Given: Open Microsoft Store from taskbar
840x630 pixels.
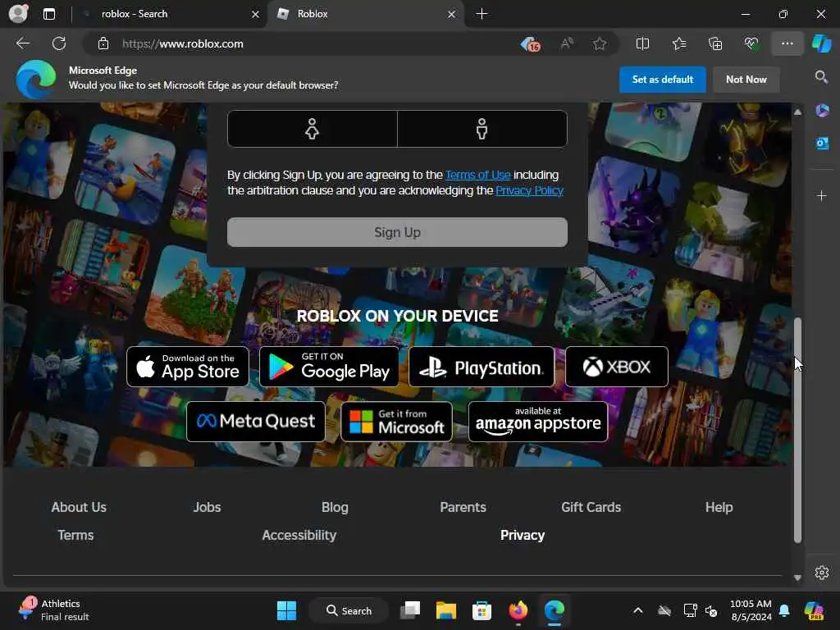Looking at the screenshot, I should tap(482, 610).
